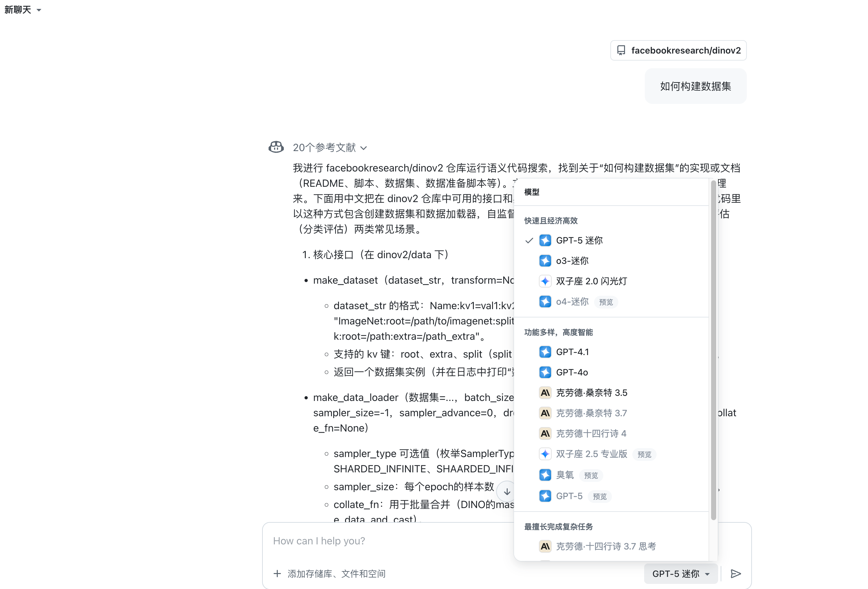This screenshot has height=589, width=868.
Task: Click the send message paper-plane icon
Action: (x=736, y=574)
